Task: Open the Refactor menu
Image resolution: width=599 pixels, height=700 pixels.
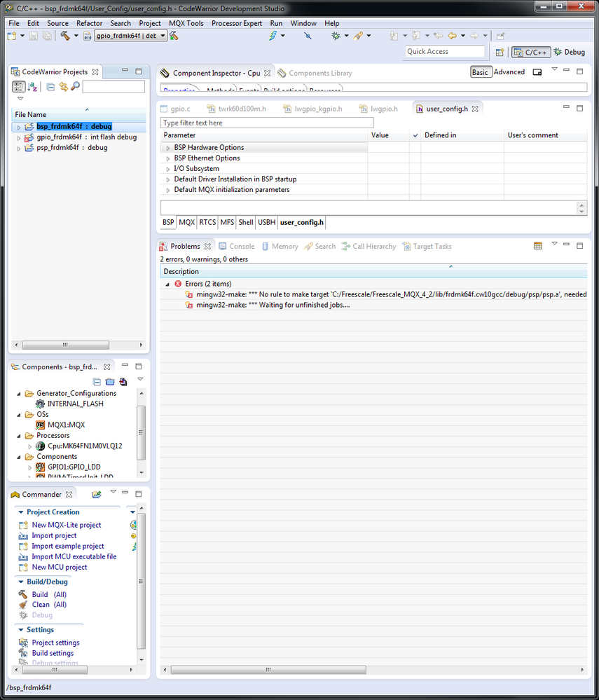Action: click(89, 23)
